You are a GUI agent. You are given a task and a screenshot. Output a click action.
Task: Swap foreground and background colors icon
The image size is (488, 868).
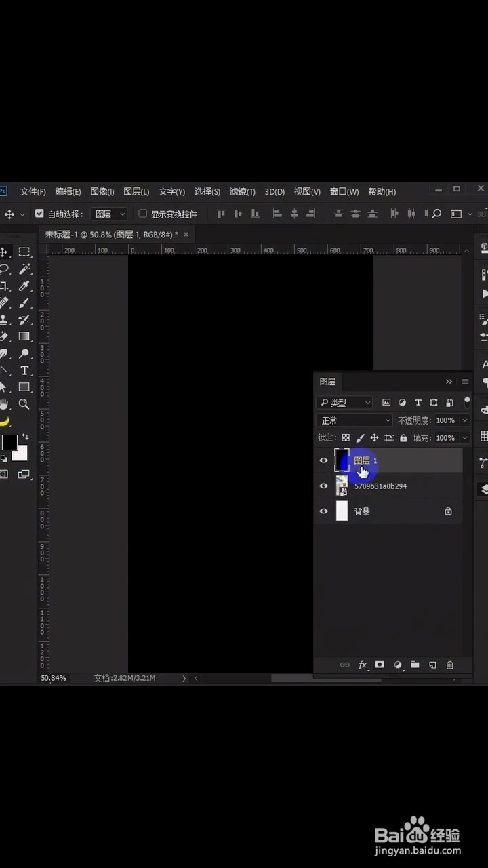pyautogui.click(x=25, y=437)
